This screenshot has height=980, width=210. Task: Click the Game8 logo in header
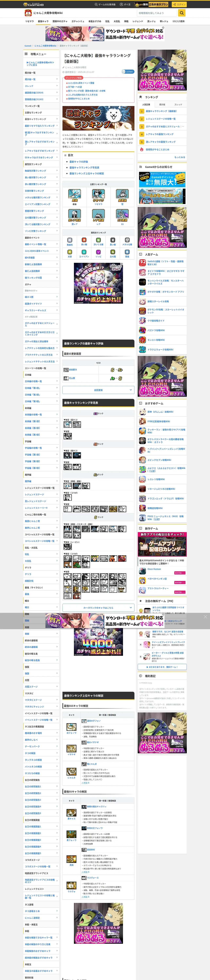34,5
